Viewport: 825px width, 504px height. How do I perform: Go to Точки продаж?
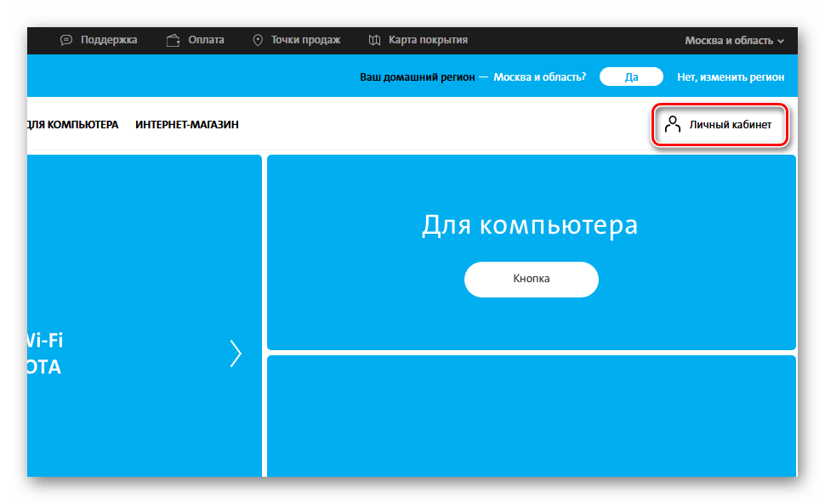(x=305, y=40)
